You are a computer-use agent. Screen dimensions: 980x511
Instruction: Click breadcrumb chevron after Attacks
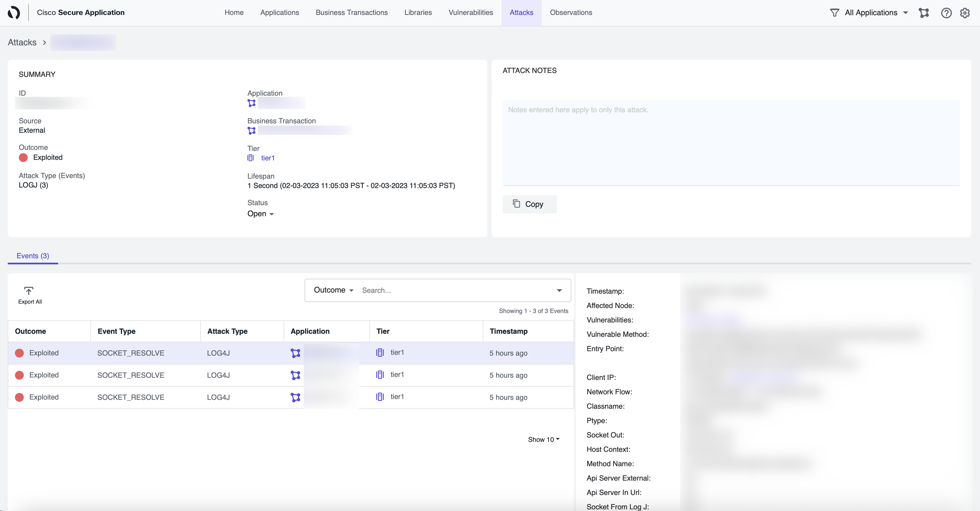44,43
